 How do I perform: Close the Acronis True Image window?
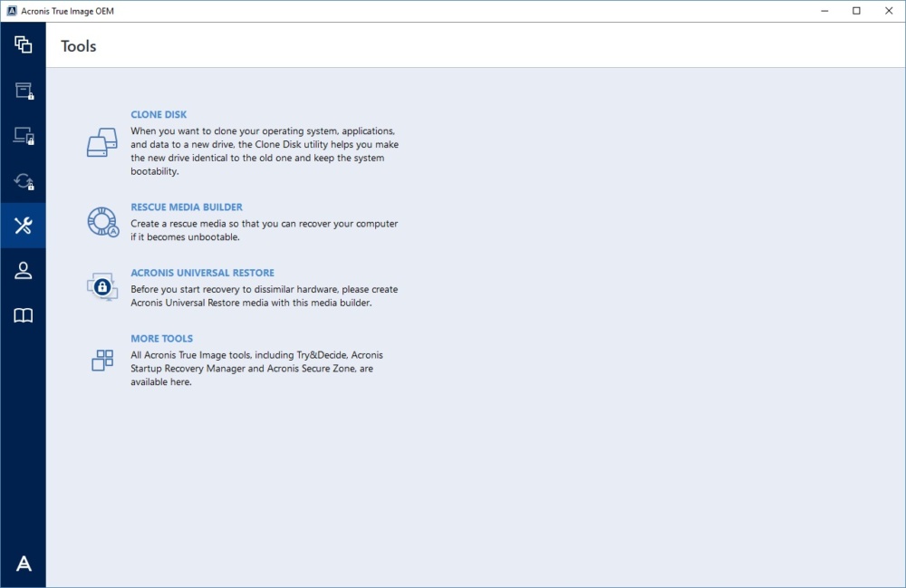(889, 11)
